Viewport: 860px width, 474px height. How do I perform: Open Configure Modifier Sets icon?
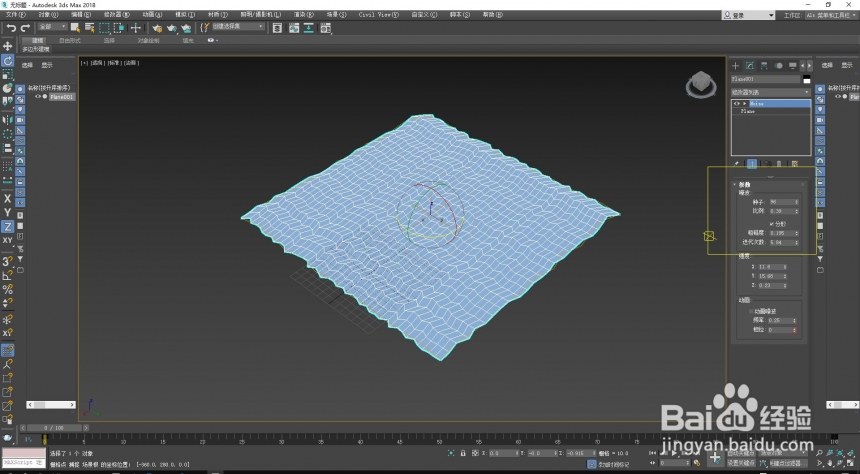pos(795,163)
